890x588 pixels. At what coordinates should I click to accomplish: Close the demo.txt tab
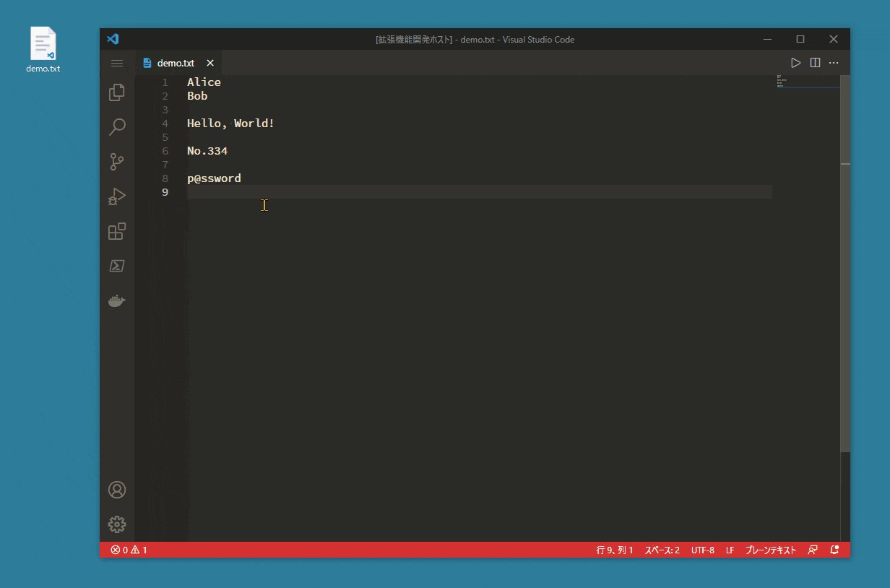click(x=210, y=63)
